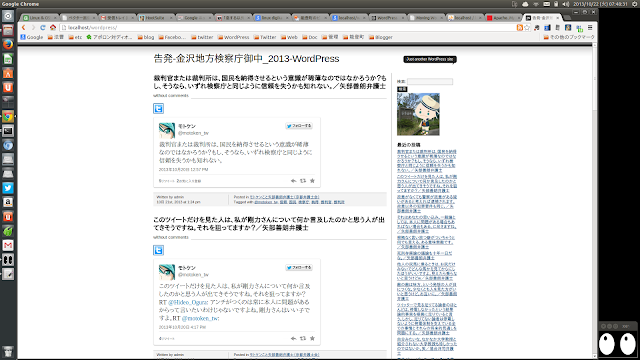The image size is (640, 360).
Task: Click the sidebar search submit button
Action: [x=402, y=89]
